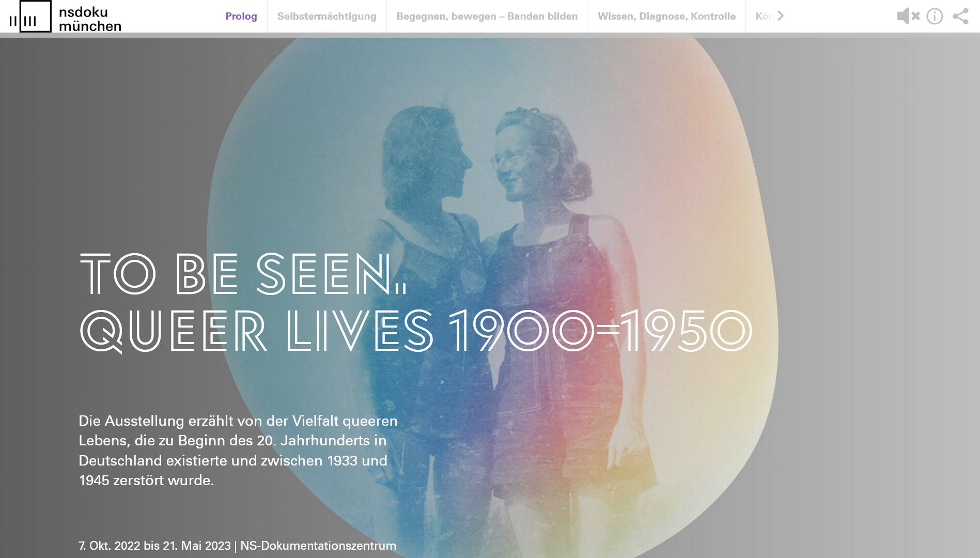Unmute the sound with the speaker icon
The image size is (980, 558).
pyautogui.click(x=908, y=16)
